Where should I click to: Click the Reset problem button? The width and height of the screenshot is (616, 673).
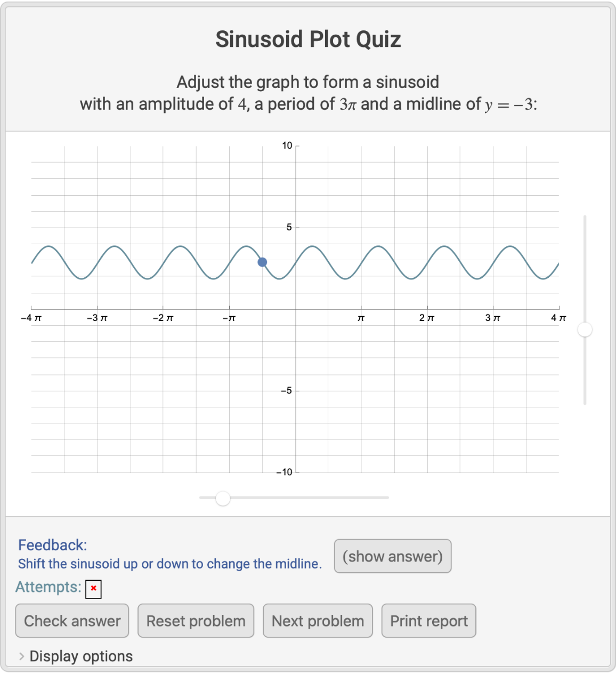click(196, 621)
